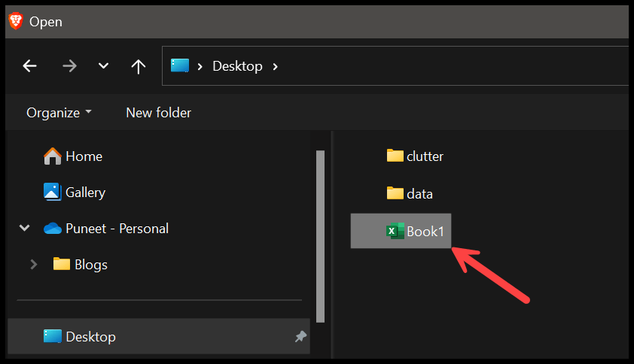Collapse the Puneet - Personal OneDrive node
This screenshot has width=634, height=364.
pos(25,229)
